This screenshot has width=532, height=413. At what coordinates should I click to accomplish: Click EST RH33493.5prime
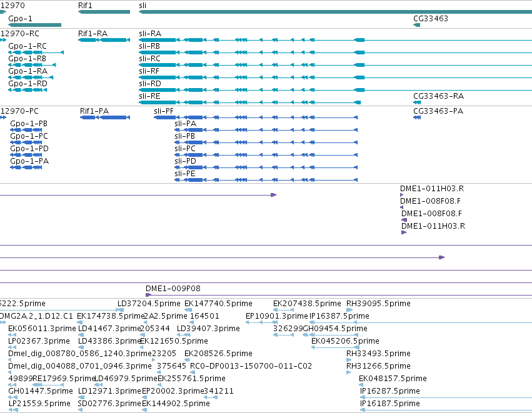pyautogui.click(x=378, y=354)
